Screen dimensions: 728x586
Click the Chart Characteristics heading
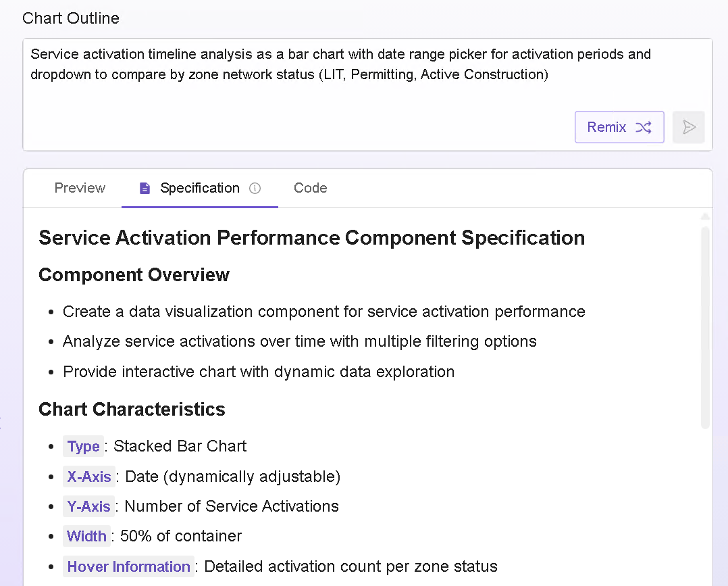point(132,410)
